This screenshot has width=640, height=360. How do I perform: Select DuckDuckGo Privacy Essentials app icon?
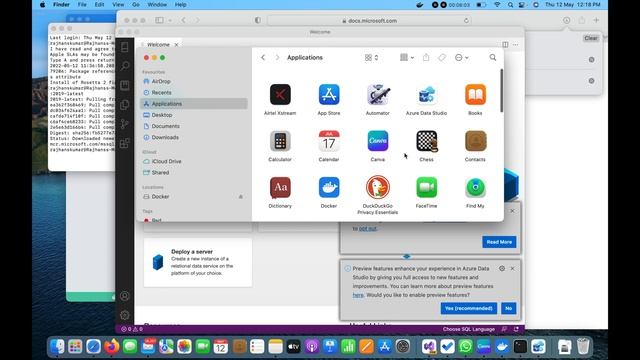(378, 188)
